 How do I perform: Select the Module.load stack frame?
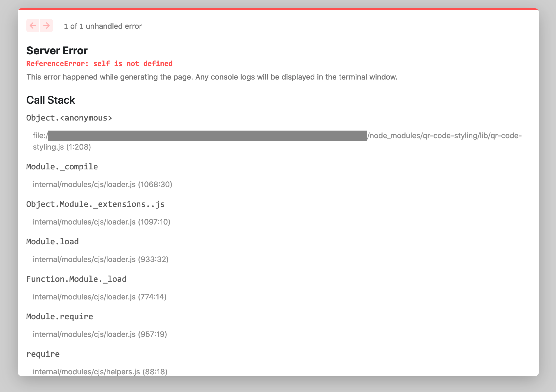52,241
